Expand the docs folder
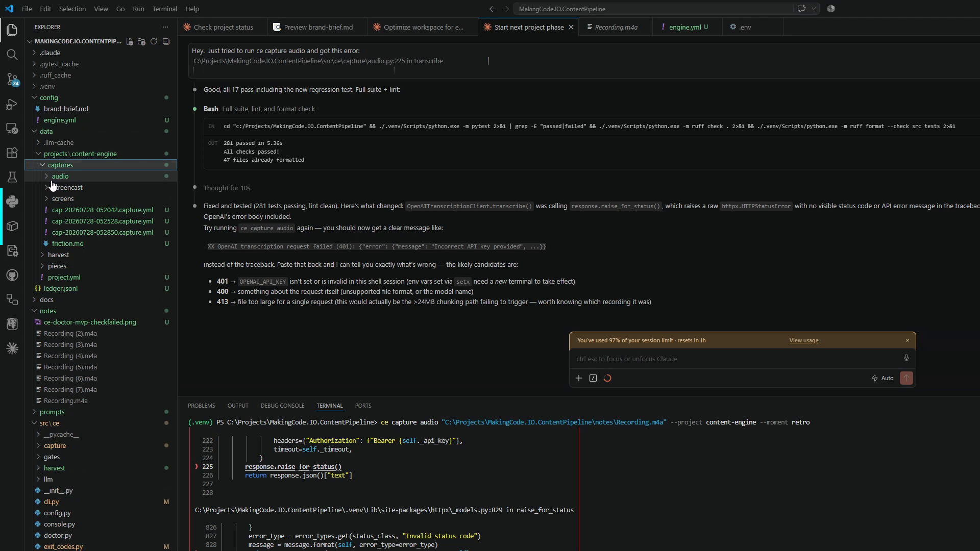 pyautogui.click(x=46, y=299)
